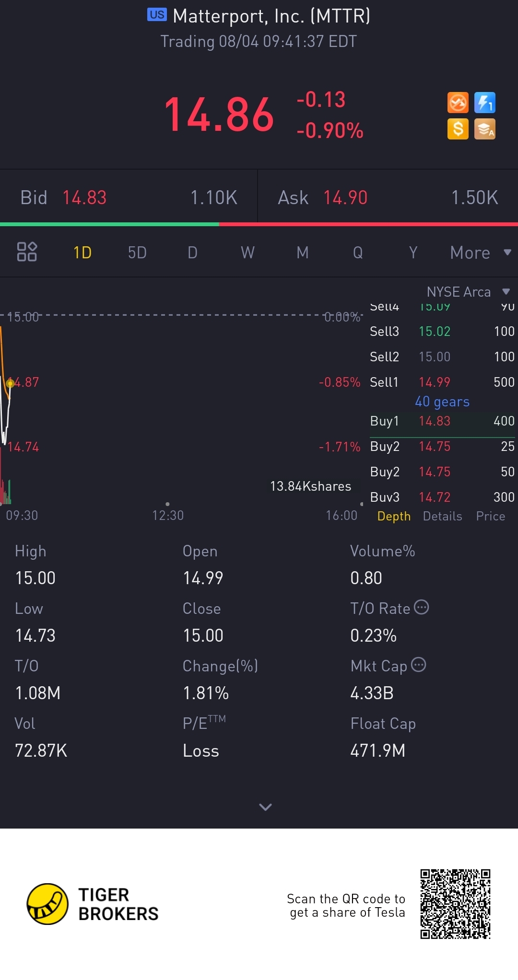This screenshot has height=980, width=518.
Task: Open the chart layout grid icon
Action: click(x=27, y=252)
